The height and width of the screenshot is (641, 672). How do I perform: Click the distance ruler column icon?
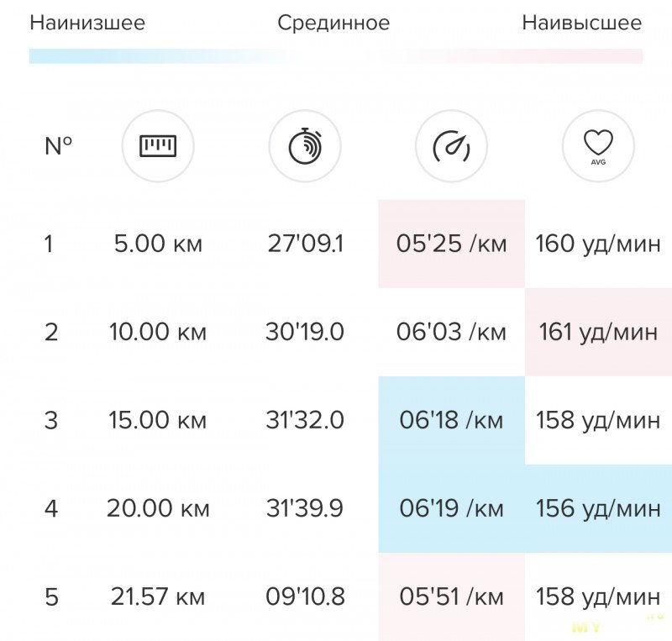(158, 146)
